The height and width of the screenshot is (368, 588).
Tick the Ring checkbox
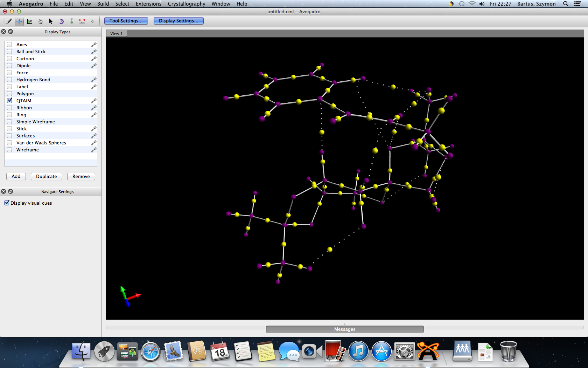click(x=9, y=115)
